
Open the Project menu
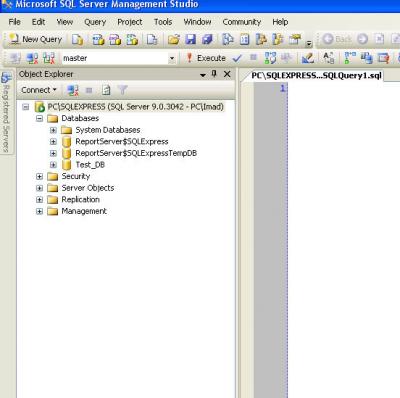coord(130,22)
